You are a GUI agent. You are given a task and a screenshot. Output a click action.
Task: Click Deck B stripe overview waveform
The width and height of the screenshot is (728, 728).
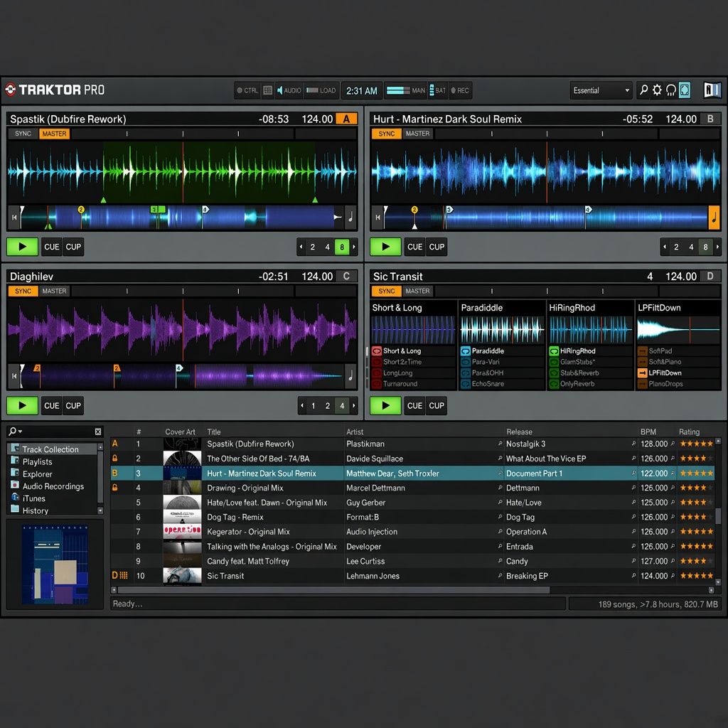point(546,218)
